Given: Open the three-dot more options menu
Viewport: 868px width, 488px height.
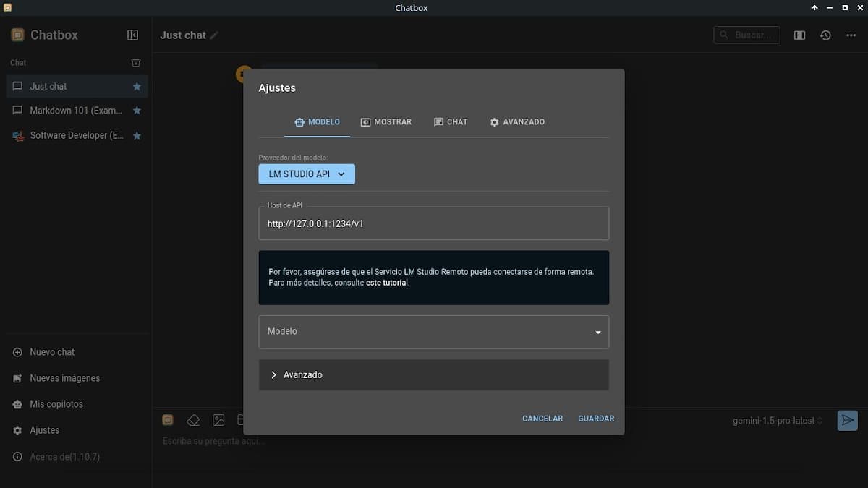Looking at the screenshot, I should click(851, 35).
